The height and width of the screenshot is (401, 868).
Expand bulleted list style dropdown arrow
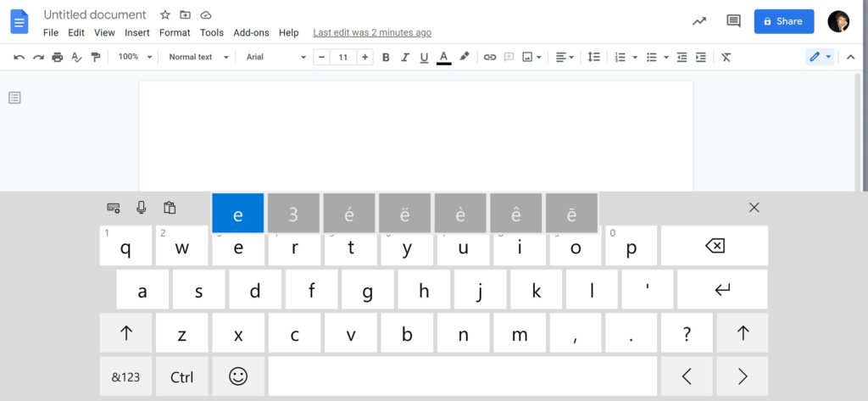(666, 57)
